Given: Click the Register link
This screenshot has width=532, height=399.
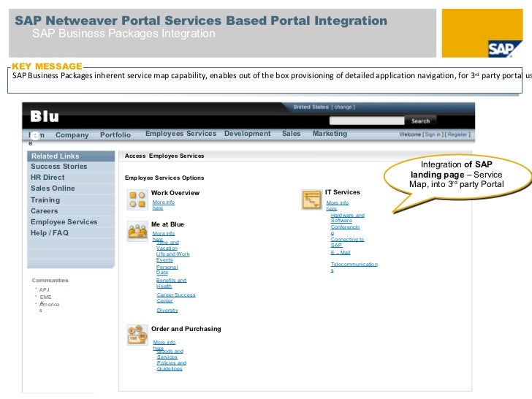Looking at the screenshot, I should pos(457,134).
